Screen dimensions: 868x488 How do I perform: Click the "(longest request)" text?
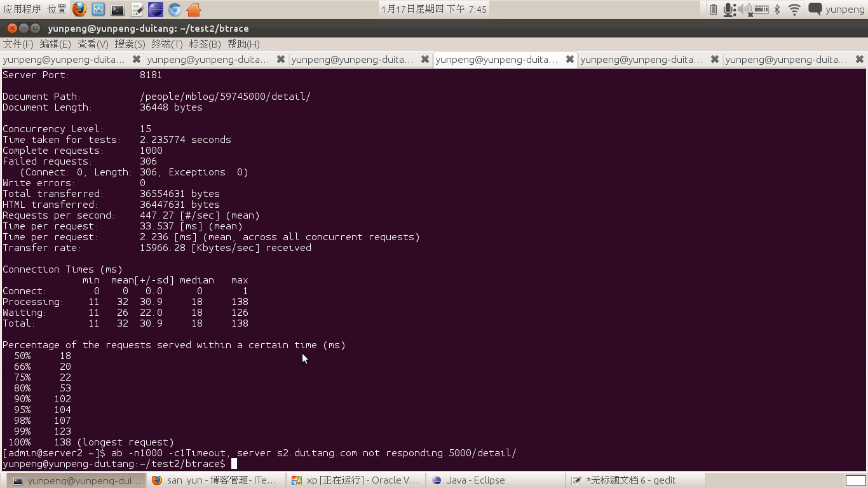point(125,442)
